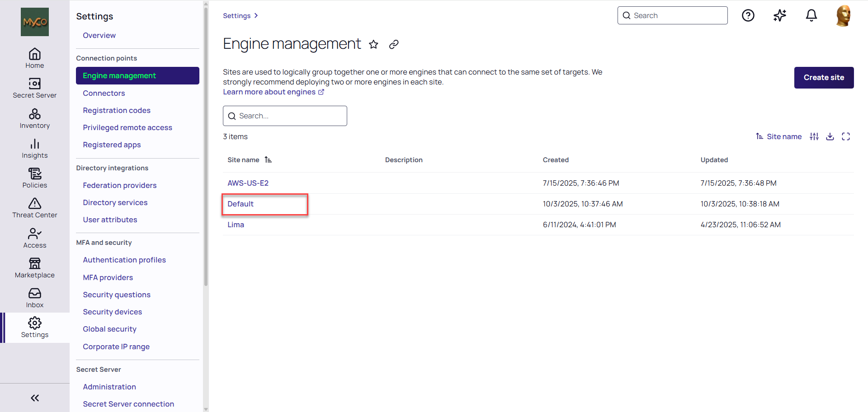Image resolution: width=868 pixels, height=412 pixels.
Task: Collapse the left navigation with double chevron
Action: click(35, 398)
